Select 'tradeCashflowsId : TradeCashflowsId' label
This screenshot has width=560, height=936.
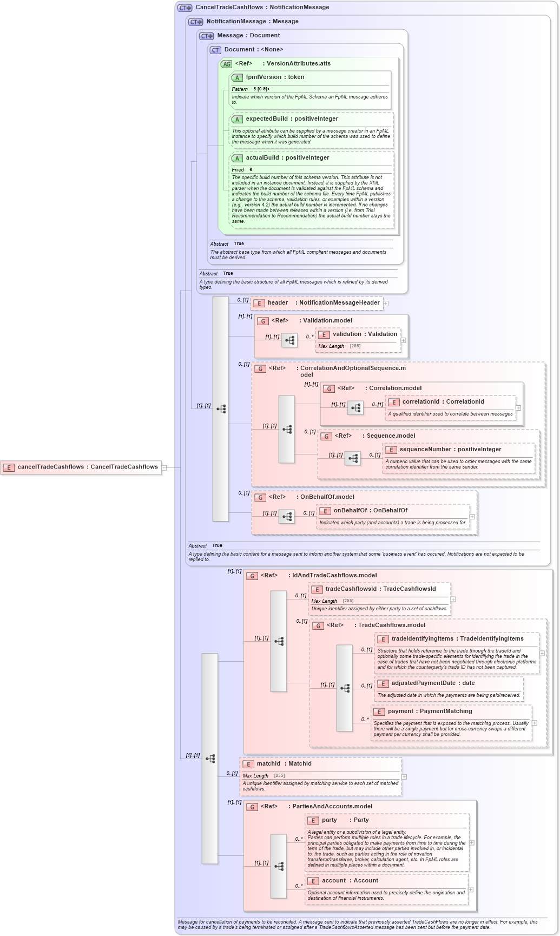[x=380, y=589]
